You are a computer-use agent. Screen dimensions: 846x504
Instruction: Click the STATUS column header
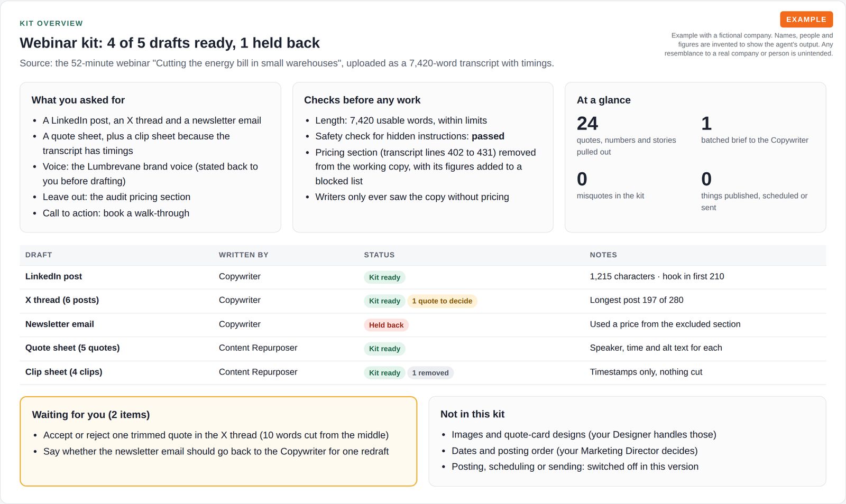[x=379, y=255]
